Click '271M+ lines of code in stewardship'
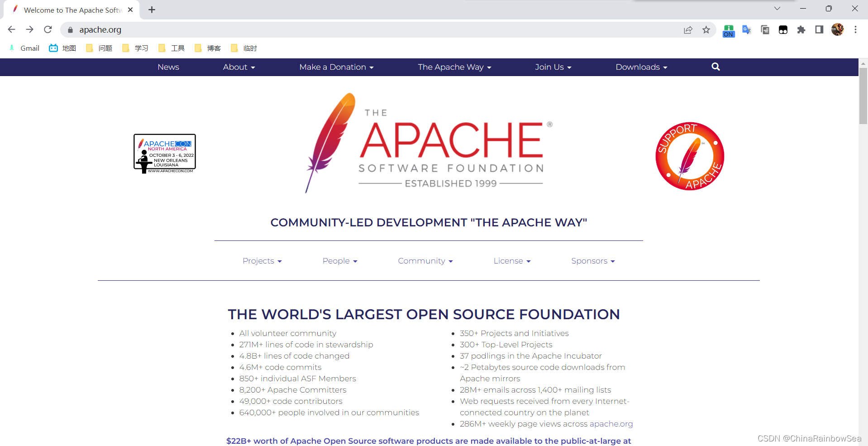Screen dimensions: 868x446 point(306,345)
